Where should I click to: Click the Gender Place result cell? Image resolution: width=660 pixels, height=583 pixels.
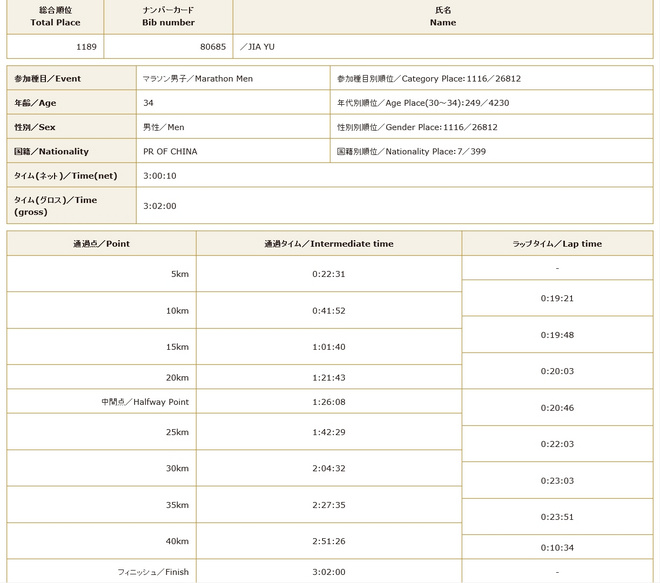tap(418, 127)
